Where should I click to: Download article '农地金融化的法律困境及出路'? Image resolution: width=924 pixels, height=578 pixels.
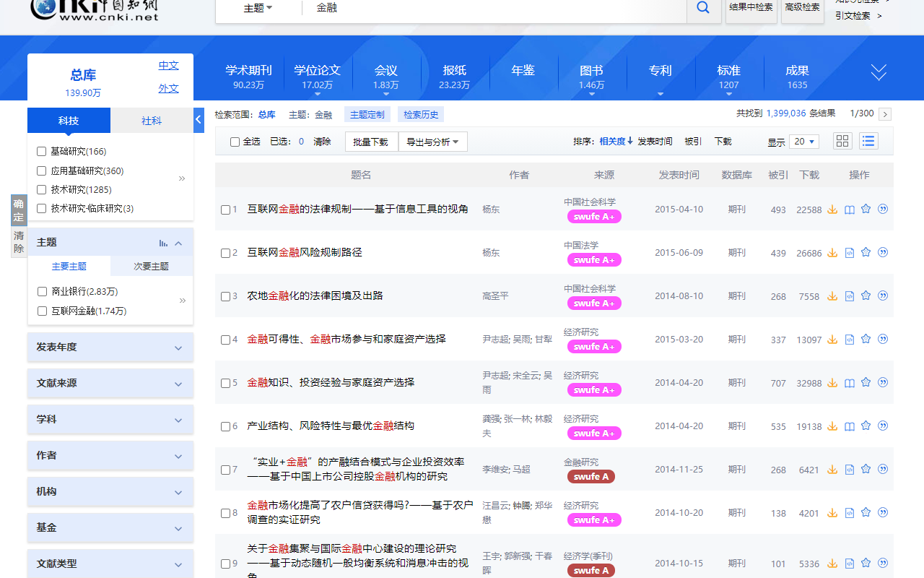pyautogui.click(x=832, y=296)
